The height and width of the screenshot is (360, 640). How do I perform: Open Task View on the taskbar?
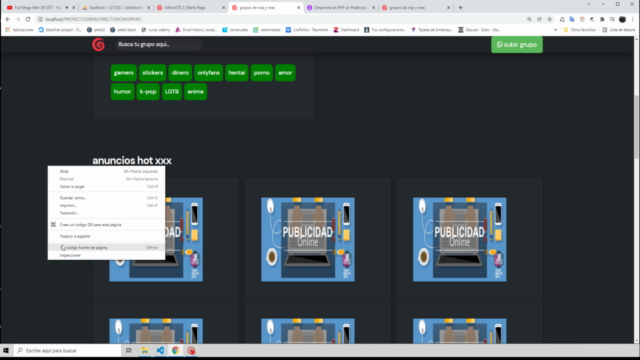point(129,351)
